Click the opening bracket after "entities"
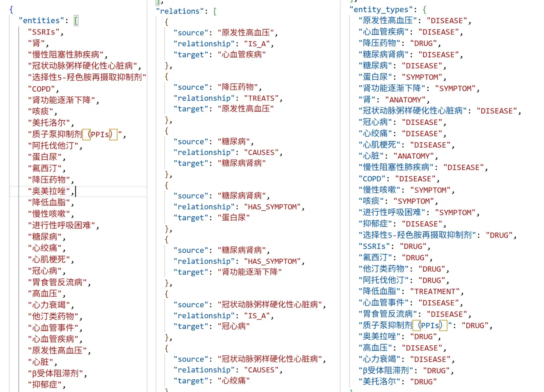Screen dimensions: 544x392 pyautogui.click(x=76, y=20)
